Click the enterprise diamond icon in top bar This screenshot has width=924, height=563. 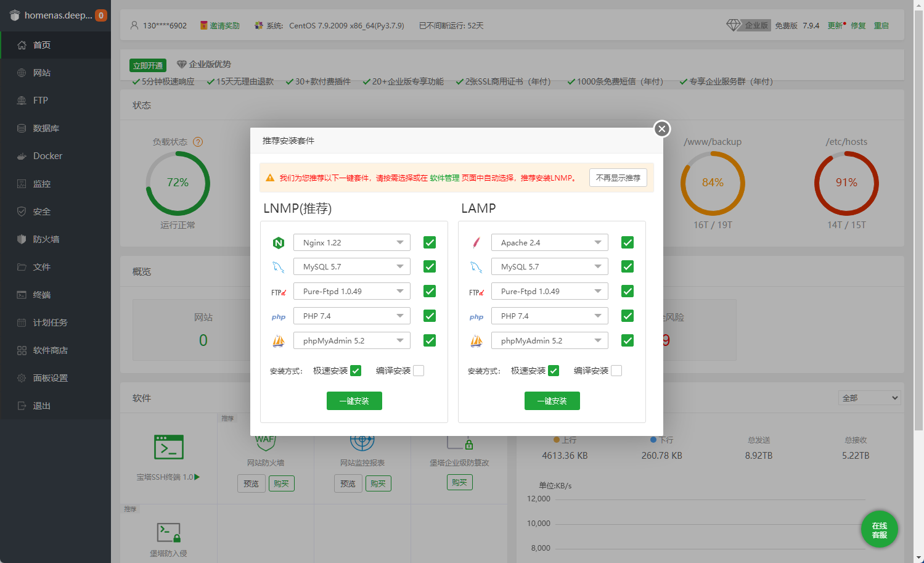(733, 25)
